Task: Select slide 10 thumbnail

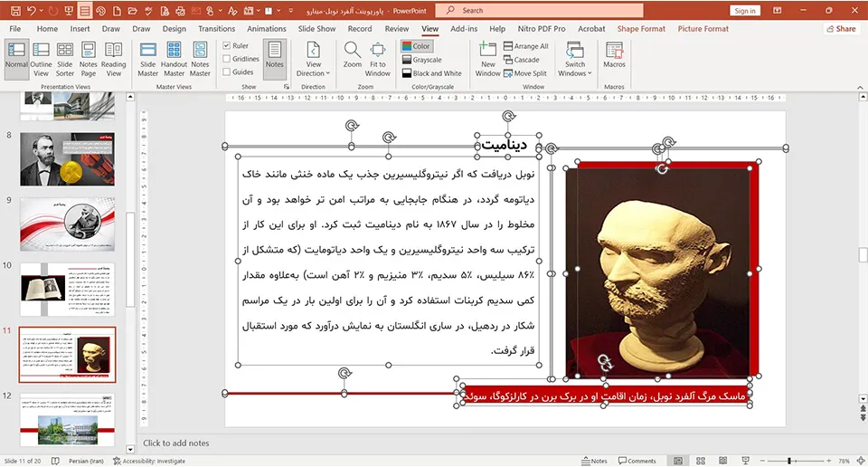Action: pyautogui.click(x=67, y=290)
